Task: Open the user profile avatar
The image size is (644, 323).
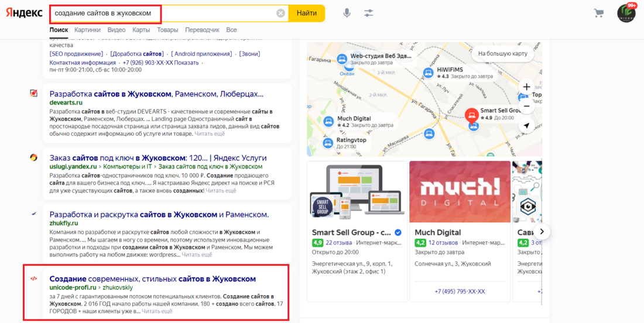Action: tap(626, 13)
